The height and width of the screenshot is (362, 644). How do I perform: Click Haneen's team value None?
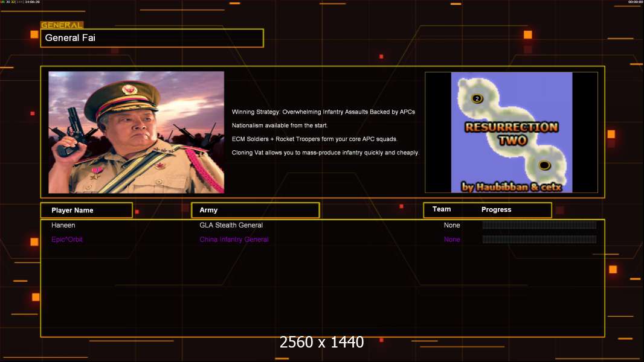[452, 225]
